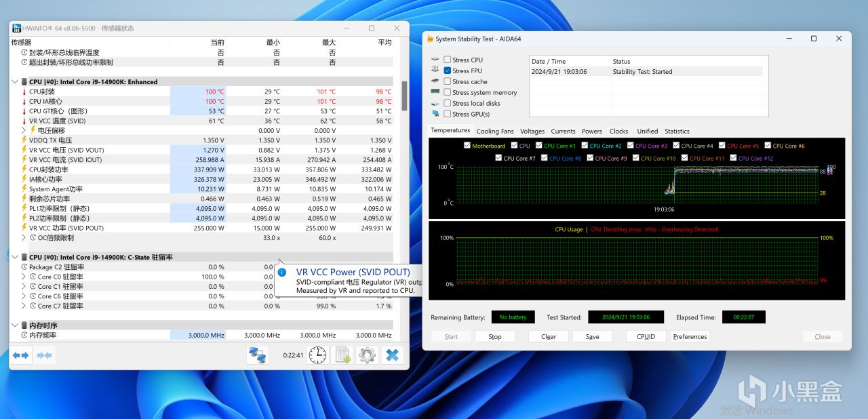
Task: Switch to the Powers tab
Action: [592, 132]
